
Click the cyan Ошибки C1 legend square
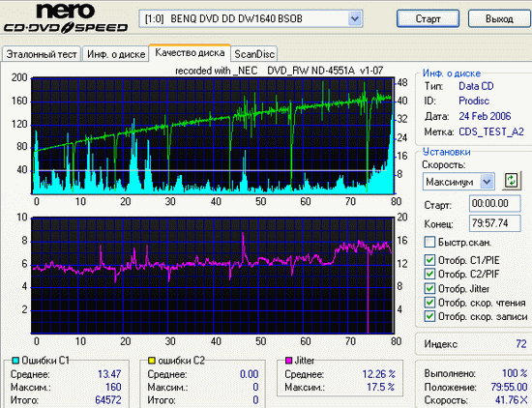[15, 361]
